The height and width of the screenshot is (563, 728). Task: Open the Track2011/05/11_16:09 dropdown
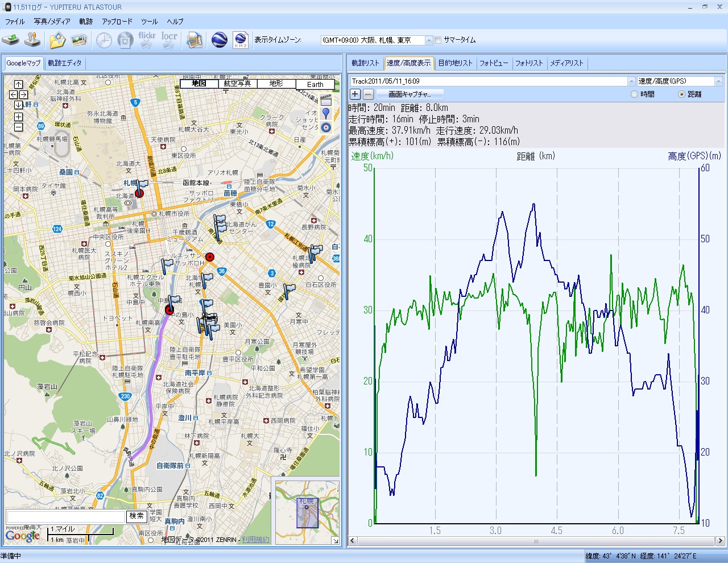[x=631, y=81]
